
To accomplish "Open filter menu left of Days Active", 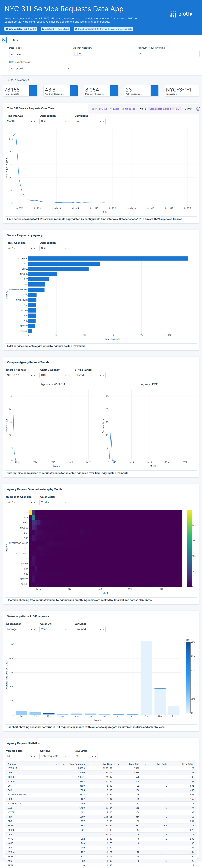I will [x=173, y=764].
